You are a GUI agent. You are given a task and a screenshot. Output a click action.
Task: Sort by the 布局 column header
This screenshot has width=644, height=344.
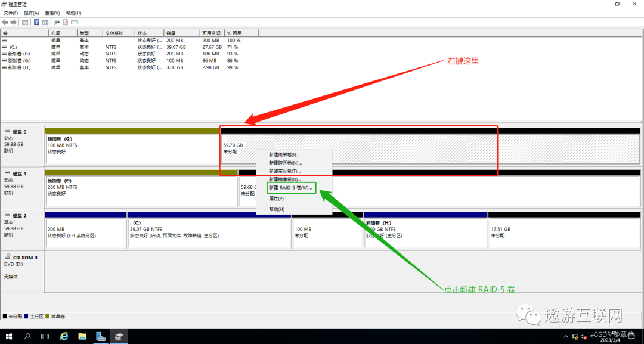(x=63, y=33)
